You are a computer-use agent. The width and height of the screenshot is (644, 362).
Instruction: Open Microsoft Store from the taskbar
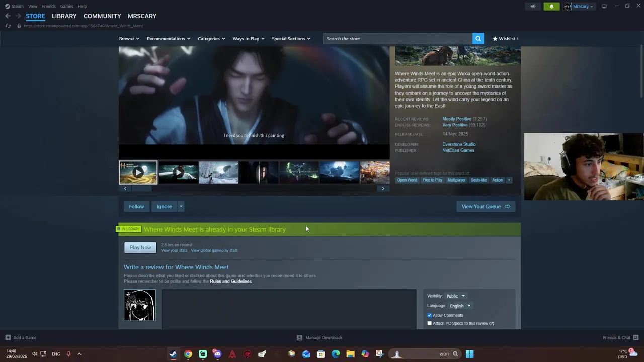coord(320,354)
